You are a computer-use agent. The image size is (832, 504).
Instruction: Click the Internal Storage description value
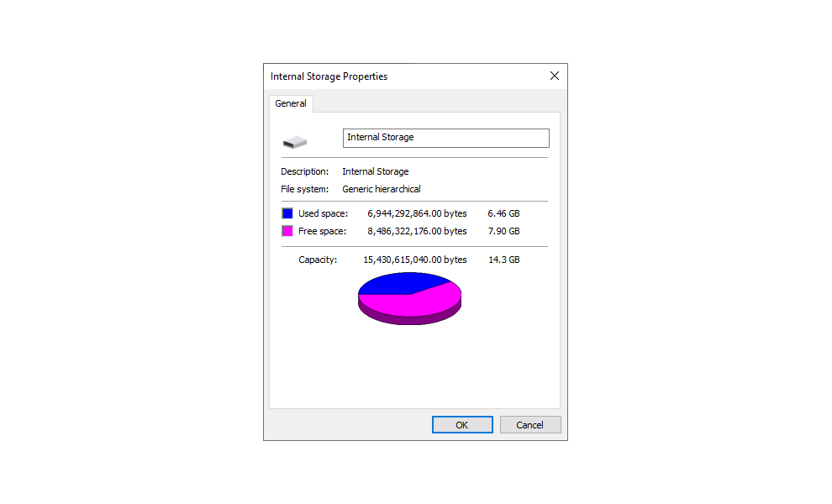(x=376, y=171)
